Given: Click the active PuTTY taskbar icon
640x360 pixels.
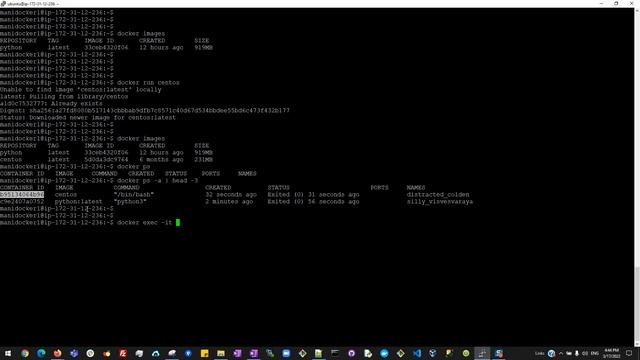Looking at the screenshot, I should coord(482,353).
